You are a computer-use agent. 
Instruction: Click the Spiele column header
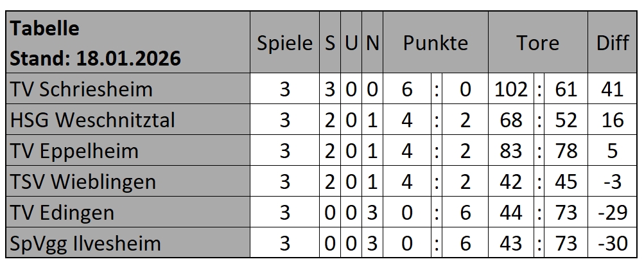click(x=284, y=44)
